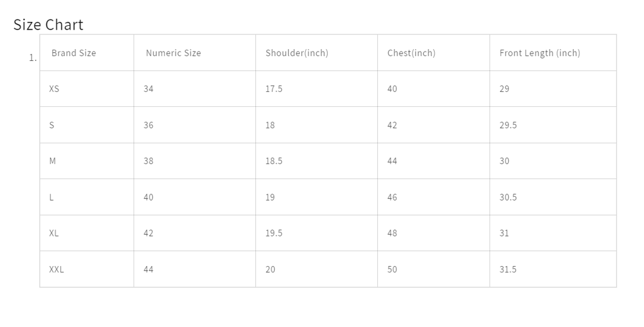This screenshot has width=644, height=327.
Task: Select the list number 1 marker
Action: pos(33,58)
